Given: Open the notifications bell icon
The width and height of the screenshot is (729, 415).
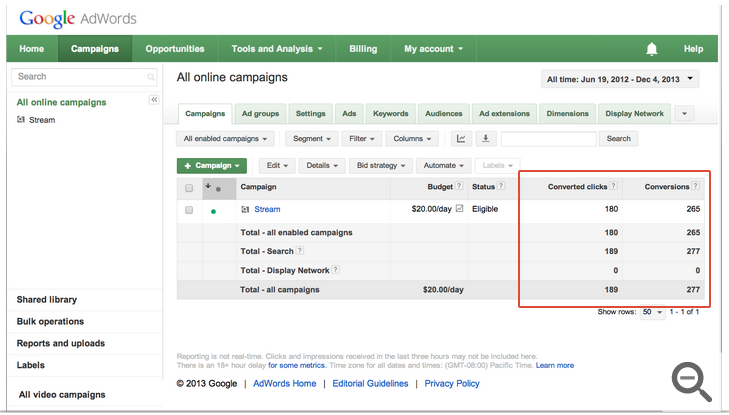Looking at the screenshot, I should [651, 49].
